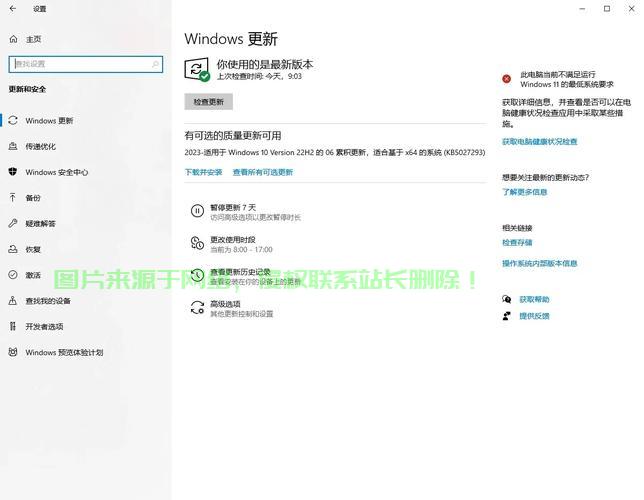The height and width of the screenshot is (500, 644).
Task: Open the 备份 sidebar item
Action: pos(86,198)
